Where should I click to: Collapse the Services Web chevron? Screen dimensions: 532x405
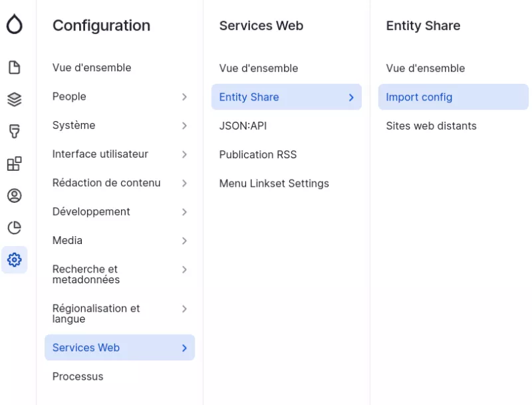[184, 348]
